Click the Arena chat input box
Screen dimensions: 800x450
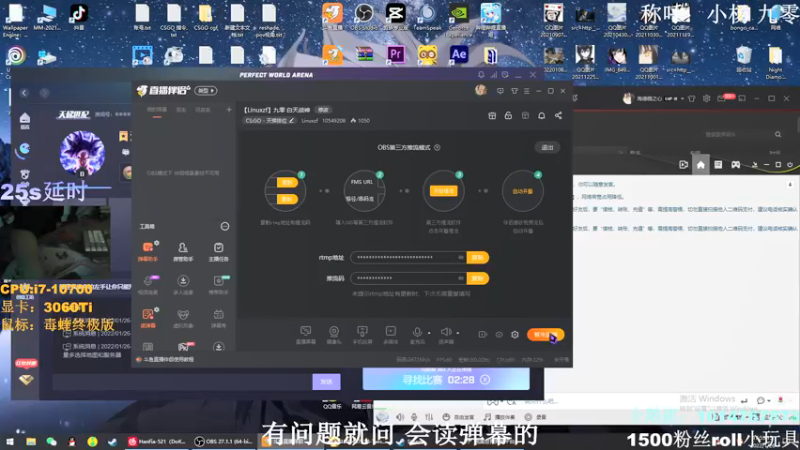click(x=182, y=382)
